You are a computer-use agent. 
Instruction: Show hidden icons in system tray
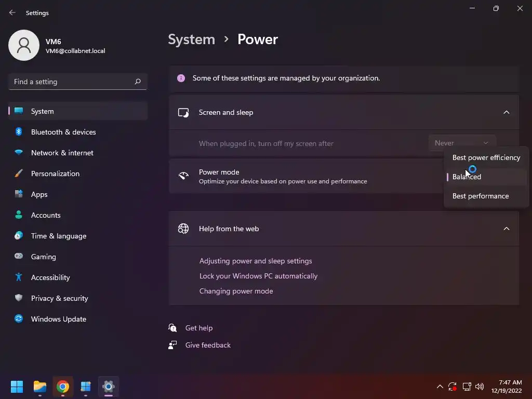pos(440,387)
